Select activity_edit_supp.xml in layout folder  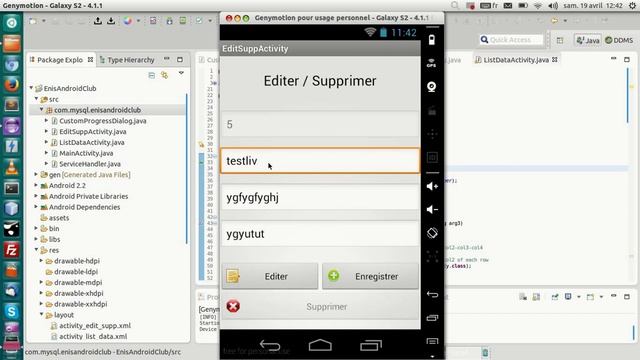tap(95, 325)
